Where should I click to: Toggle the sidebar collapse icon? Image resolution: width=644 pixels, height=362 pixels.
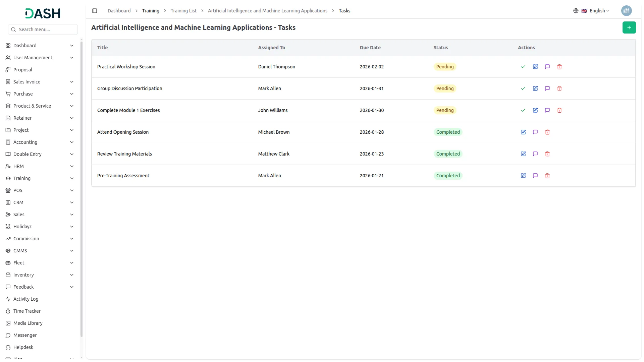pos(95,11)
